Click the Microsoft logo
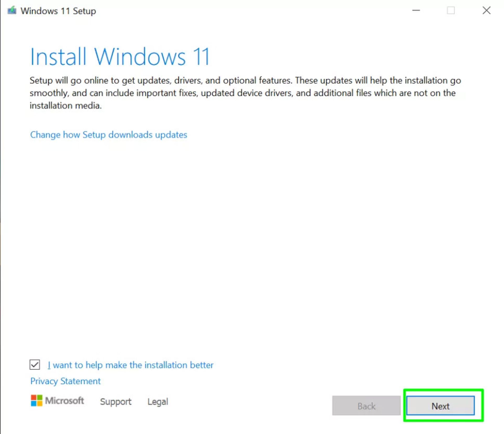This screenshot has height=434, width=504. click(x=57, y=401)
